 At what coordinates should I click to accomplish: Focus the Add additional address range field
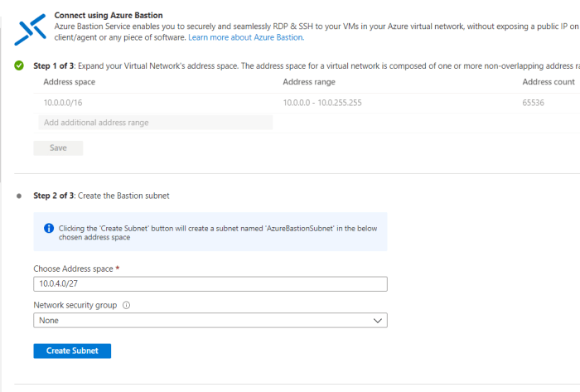point(154,123)
